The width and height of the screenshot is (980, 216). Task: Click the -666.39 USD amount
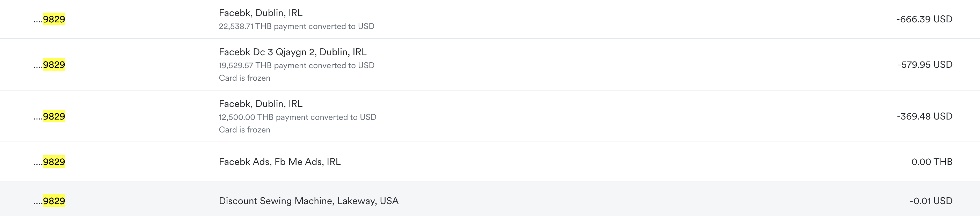(924, 19)
